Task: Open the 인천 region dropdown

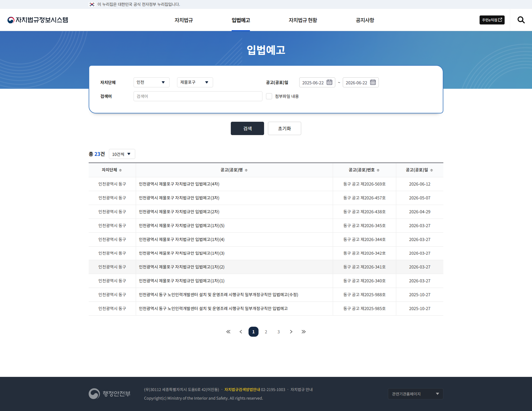Action: click(151, 82)
